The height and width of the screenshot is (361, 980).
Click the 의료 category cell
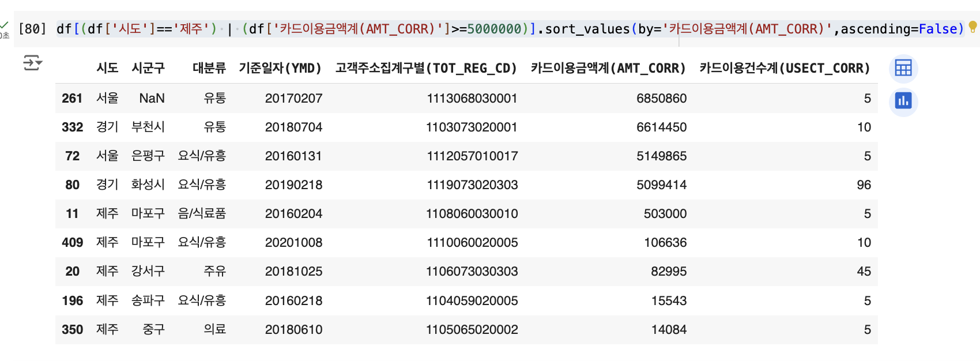tap(215, 329)
